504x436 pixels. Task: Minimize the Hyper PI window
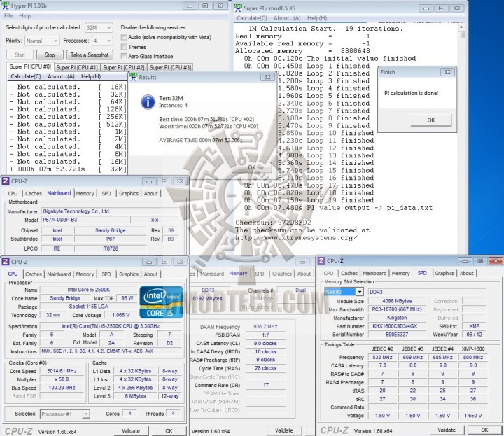190,6
